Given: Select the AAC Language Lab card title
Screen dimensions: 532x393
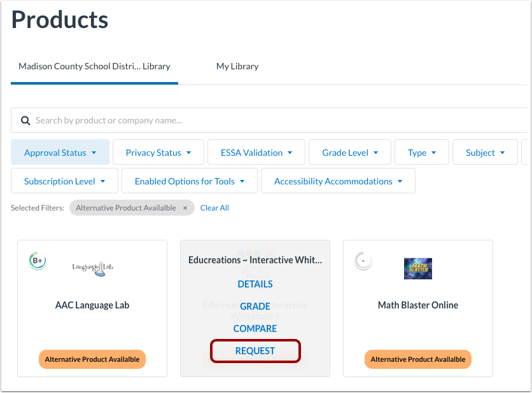Looking at the screenshot, I should pyautogui.click(x=92, y=305).
